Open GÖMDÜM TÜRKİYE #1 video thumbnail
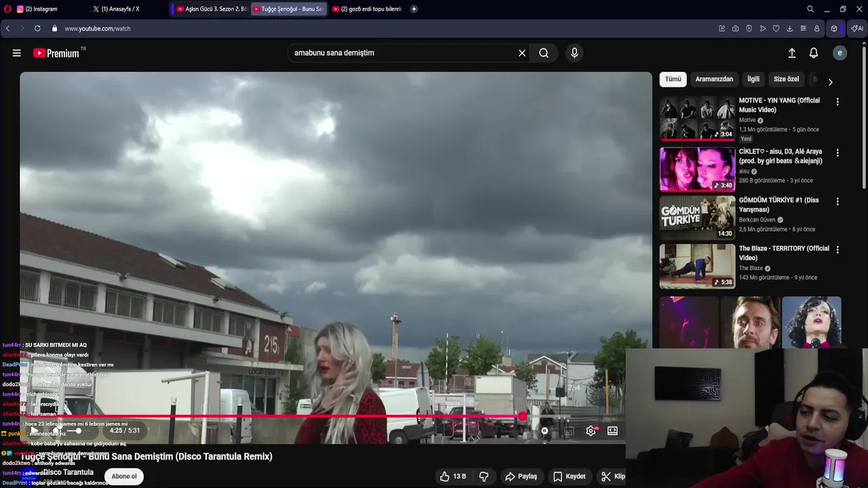Image resolution: width=868 pixels, height=488 pixels. coord(697,218)
